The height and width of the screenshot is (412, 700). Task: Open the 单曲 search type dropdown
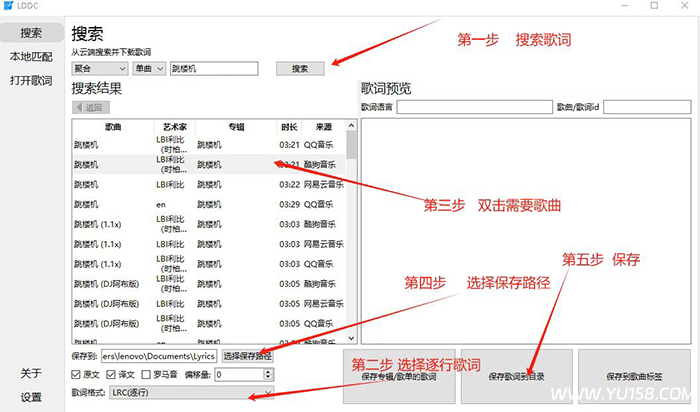coord(148,69)
